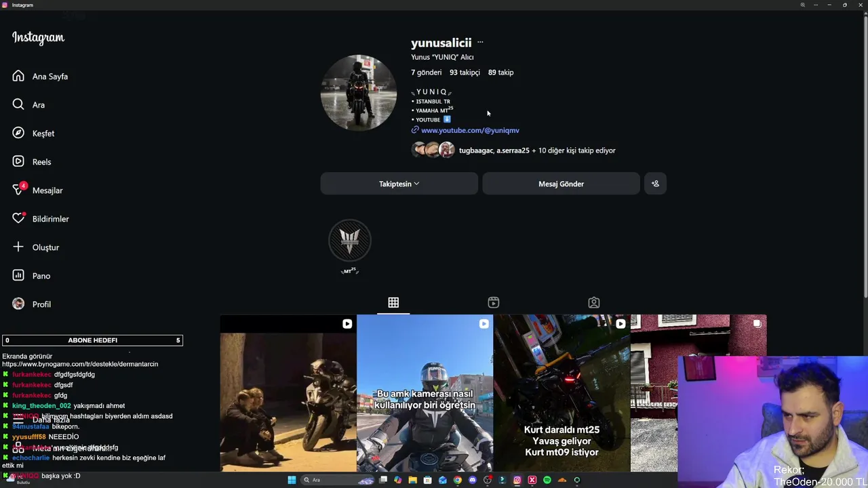
Task: Open mutual follower tugbaagac link
Action: [x=476, y=150]
